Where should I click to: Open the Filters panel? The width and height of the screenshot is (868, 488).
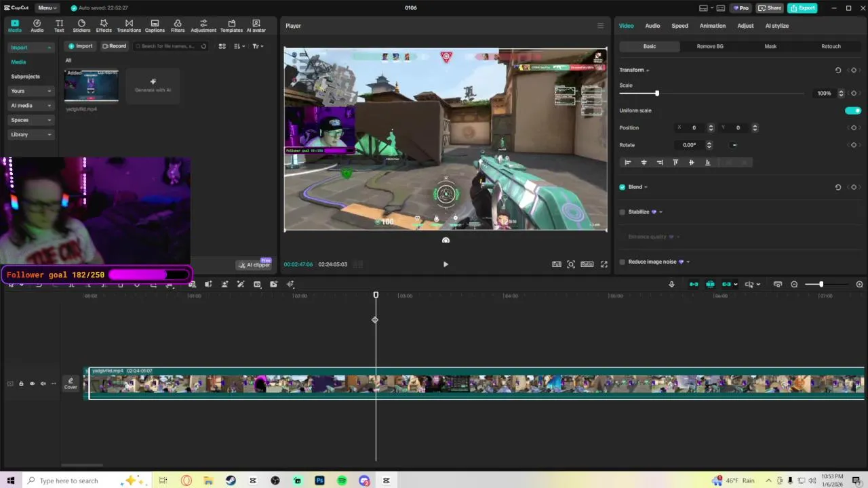(178, 26)
